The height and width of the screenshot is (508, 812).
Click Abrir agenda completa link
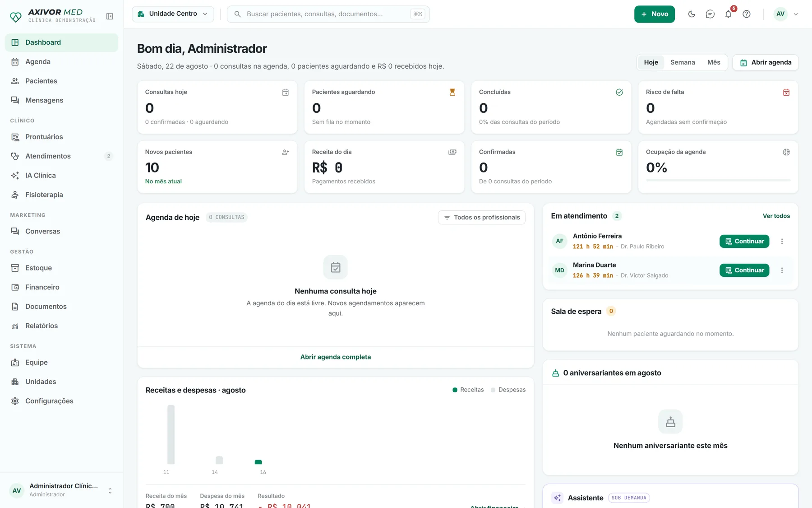pyautogui.click(x=336, y=357)
